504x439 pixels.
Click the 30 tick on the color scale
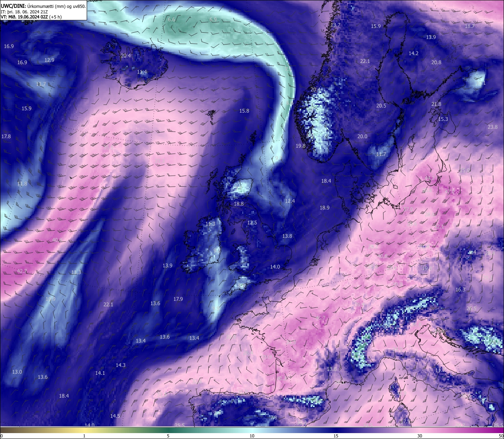pyautogui.click(x=420, y=436)
